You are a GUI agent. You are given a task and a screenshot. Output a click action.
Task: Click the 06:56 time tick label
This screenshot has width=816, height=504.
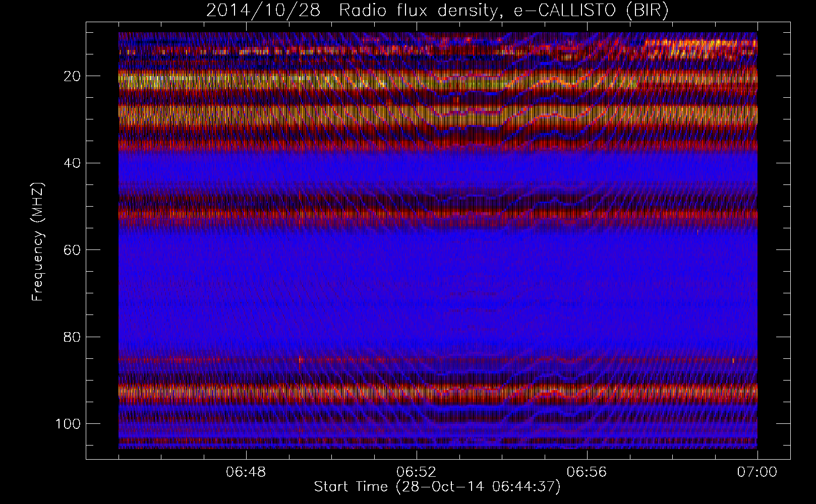587,472
